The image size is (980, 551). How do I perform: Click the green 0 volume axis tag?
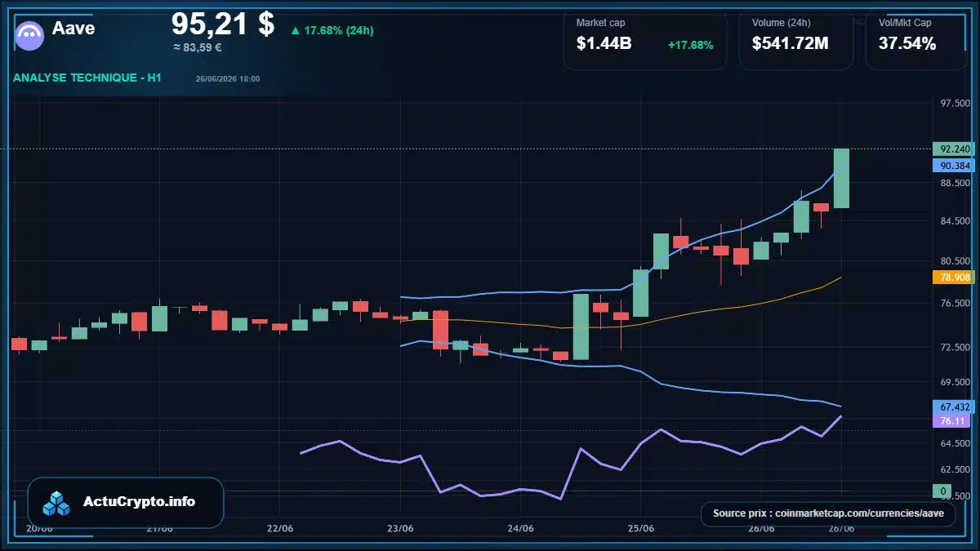(x=942, y=491)
